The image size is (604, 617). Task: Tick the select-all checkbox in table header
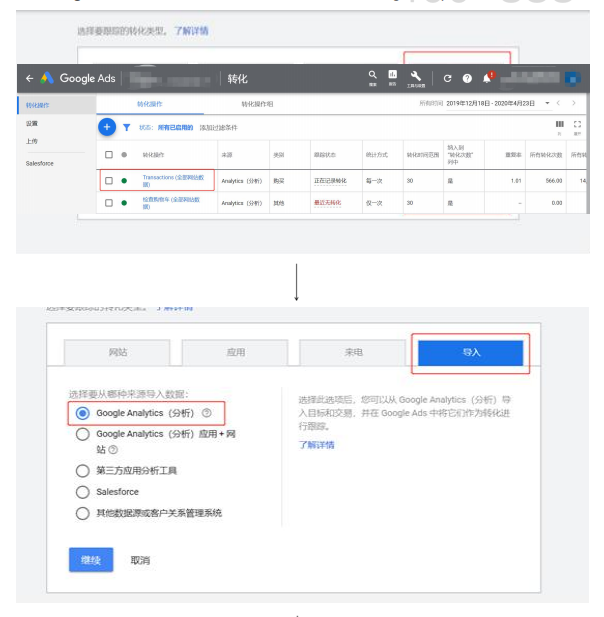[x=109, y=155]
